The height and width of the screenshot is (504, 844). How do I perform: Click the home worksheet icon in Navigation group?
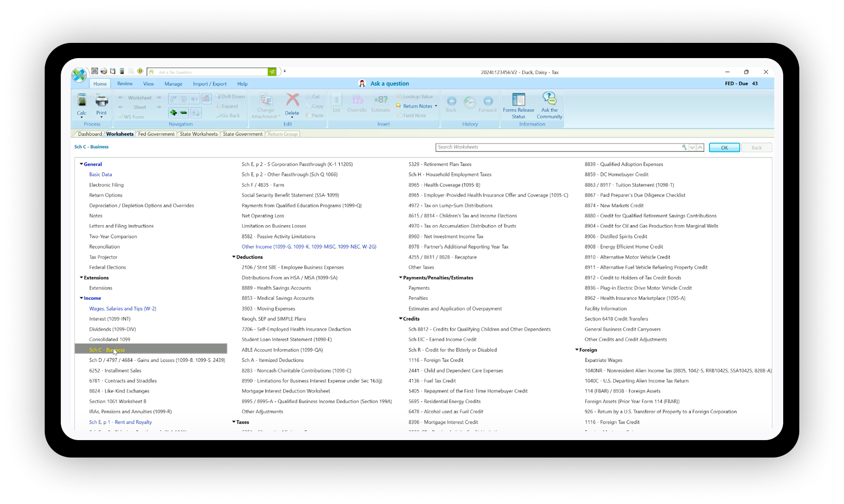pos(207,98)
